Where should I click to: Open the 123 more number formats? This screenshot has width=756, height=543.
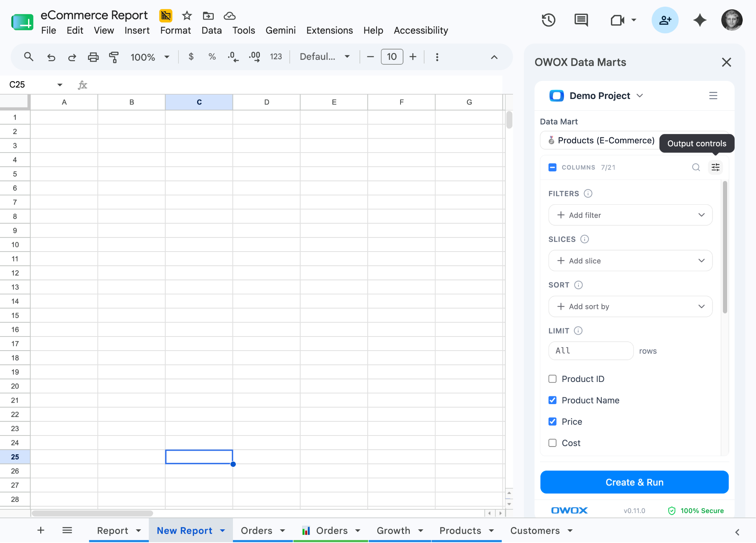276,57
